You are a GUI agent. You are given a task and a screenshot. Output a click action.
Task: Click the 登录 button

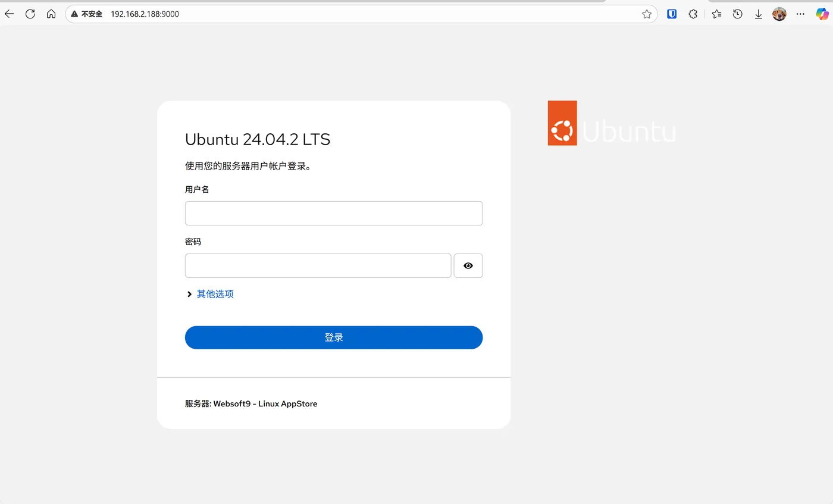(334, 337)
